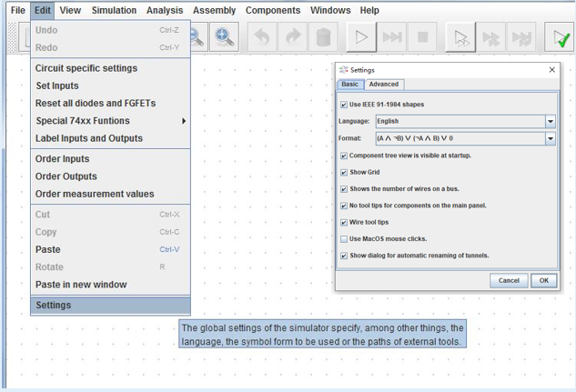Start the simulation with the play icon
576x392 pixels.
coord(361,37)
